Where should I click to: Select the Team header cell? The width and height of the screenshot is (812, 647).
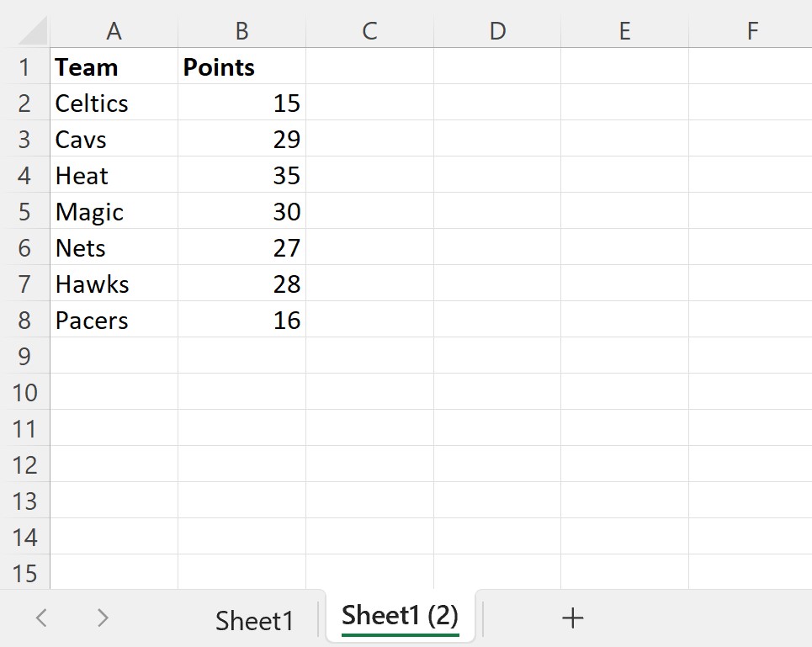114,67
